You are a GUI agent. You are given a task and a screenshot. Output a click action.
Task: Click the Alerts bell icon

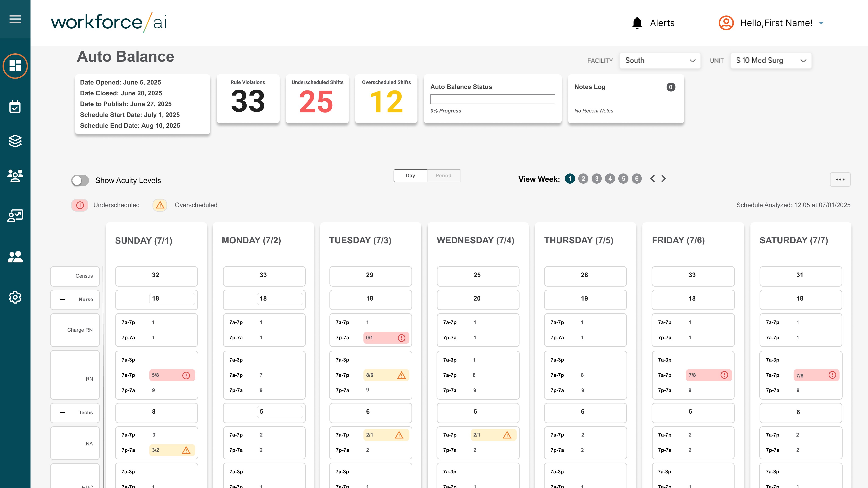click(x=637, y=23)
